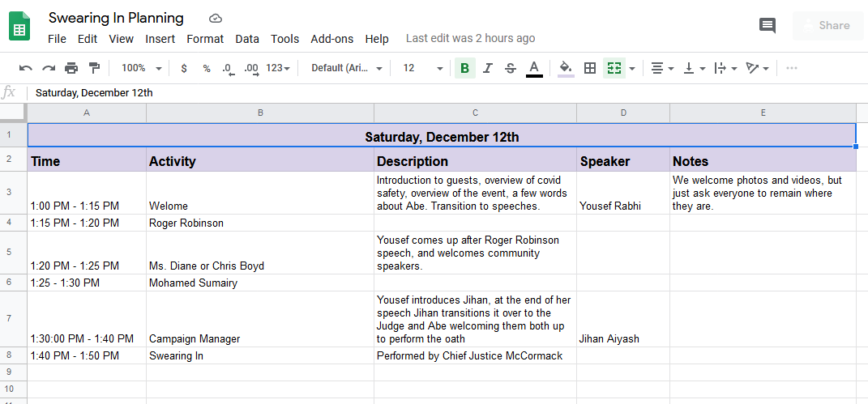Viewport: 868px width, 404px height.
Task: Expand the merge cells options arrow
Action: click(x=631, y=69)
